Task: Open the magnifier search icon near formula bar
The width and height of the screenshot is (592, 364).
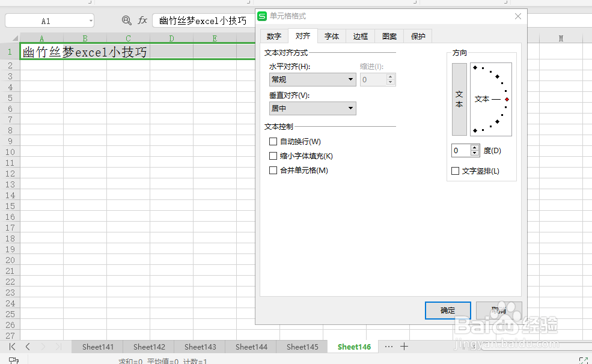Action: pyautogui.click(x=126, y=20)
